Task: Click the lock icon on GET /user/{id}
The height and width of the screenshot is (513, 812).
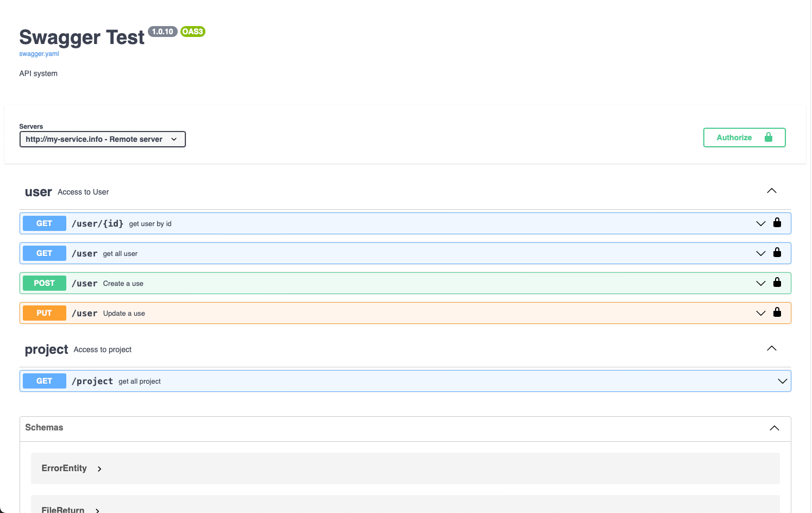Action: (777, 223)
